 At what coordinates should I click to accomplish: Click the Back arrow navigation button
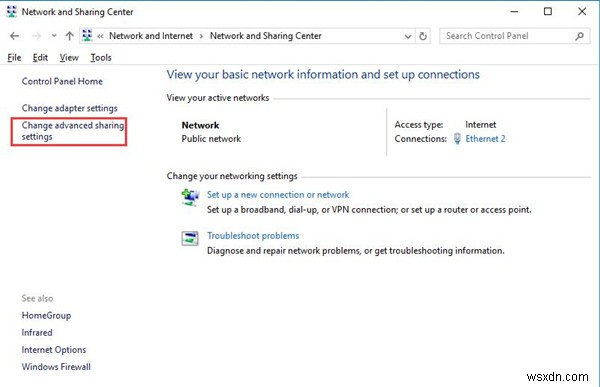pyautogui.click(x=15, y=36)
